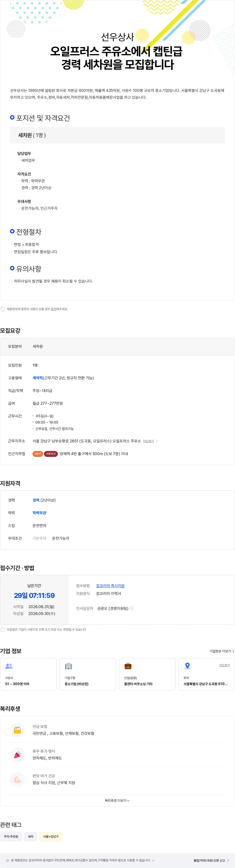
Task: Click the 2026.08.31(월) start date
Action: pyautogui.click(x=41, y=606)
